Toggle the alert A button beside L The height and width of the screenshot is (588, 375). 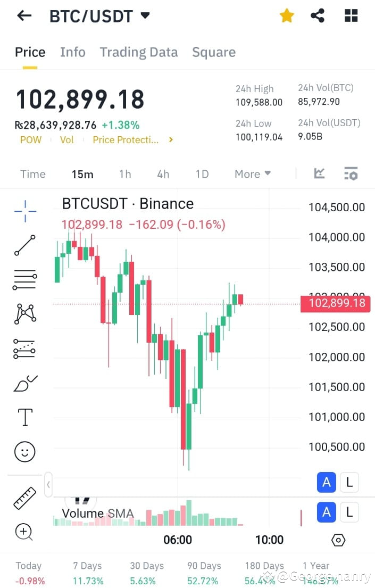[x=326, y=482]
